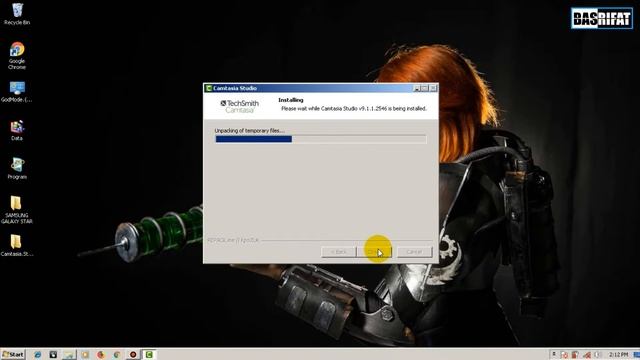
Task: Click the 2:12 PM system clock
Action: coord(618,355)
